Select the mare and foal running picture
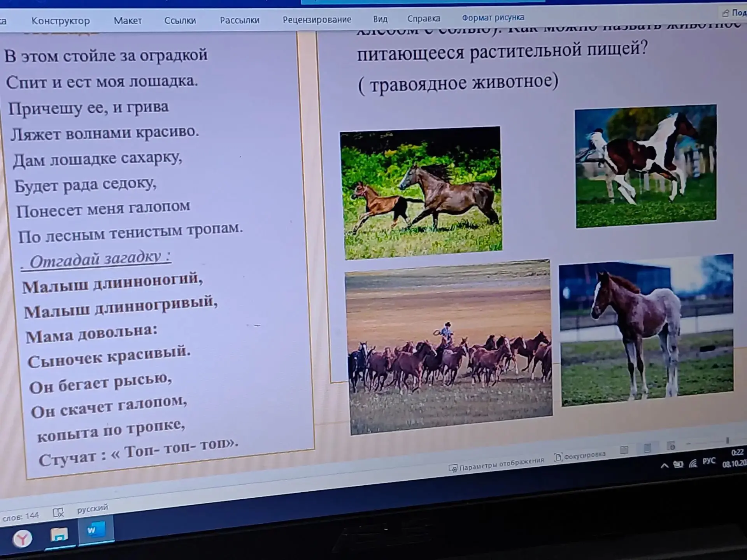The height and width of the screenshot is (560, 747). coord(421,193)
